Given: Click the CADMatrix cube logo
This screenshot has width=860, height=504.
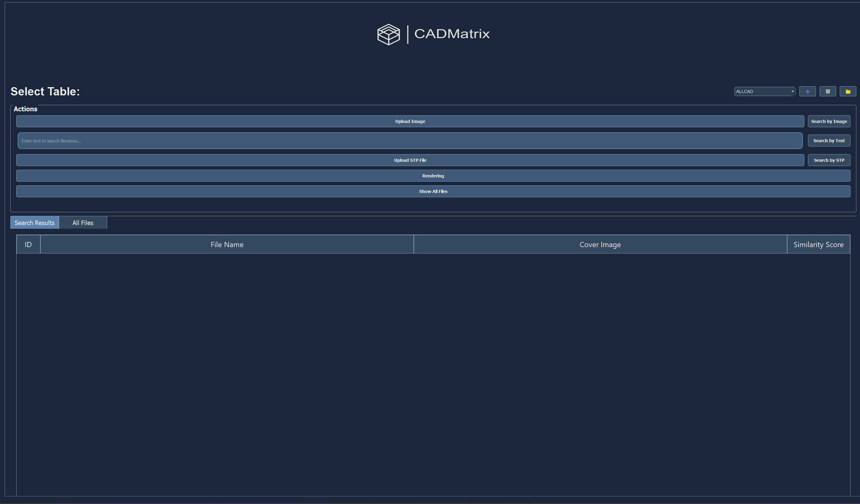Looking at the screenshot, I should click(x=388, y=34).
